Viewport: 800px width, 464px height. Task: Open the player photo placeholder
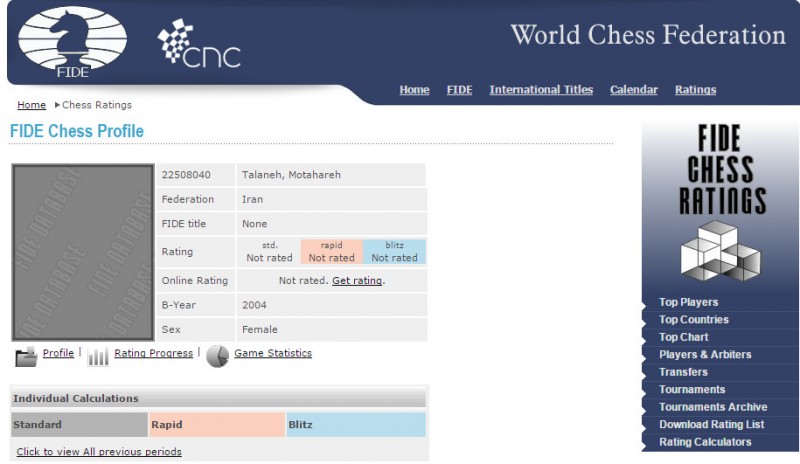(x=82, y=252)
